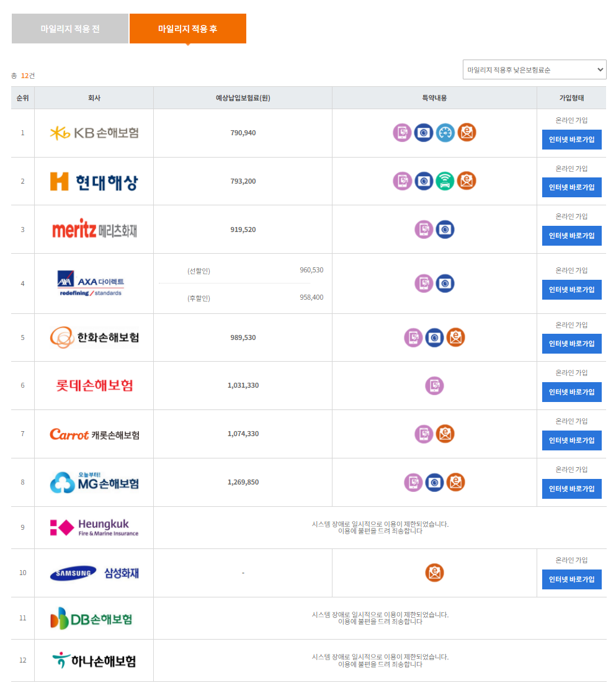The width and height of the screenshot is (616, 688).
Task: Click the premium value 793,200
Action: tap(243, 181)
